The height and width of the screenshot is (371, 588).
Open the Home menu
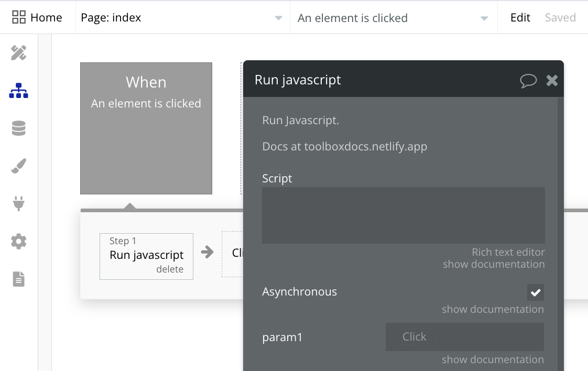coord(37,18)
